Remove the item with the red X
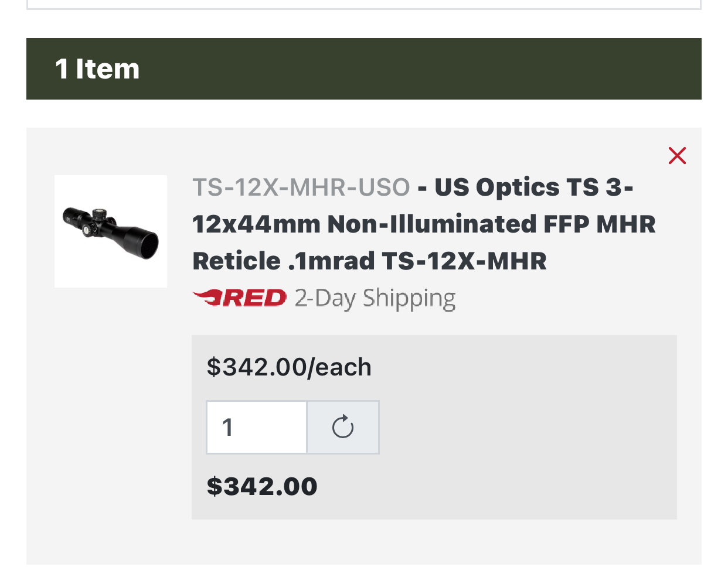The height and width of the screenshot is (567, 728). pyautogui.click(x=677, y=156)
